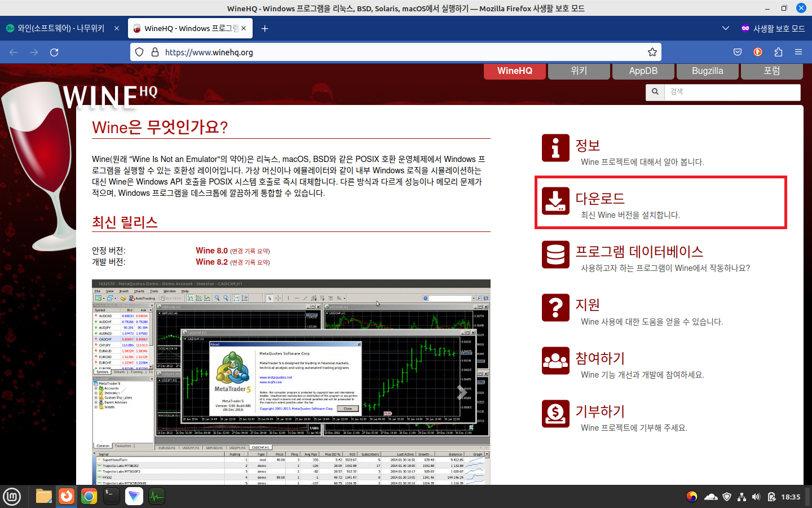Screen dimensions: 812x508
Task: Open the 기부하기 link
Action: click(600, 411)
